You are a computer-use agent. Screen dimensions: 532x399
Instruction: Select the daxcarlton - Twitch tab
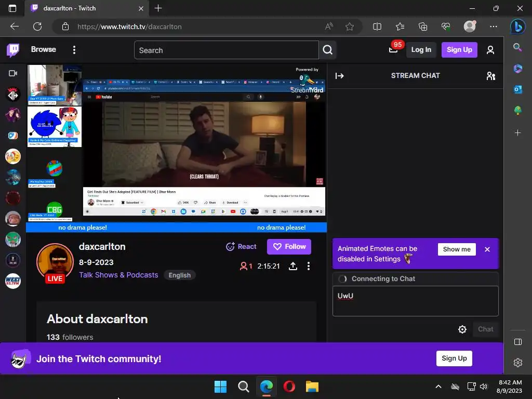pyautogui.click(x=87, y=8)
